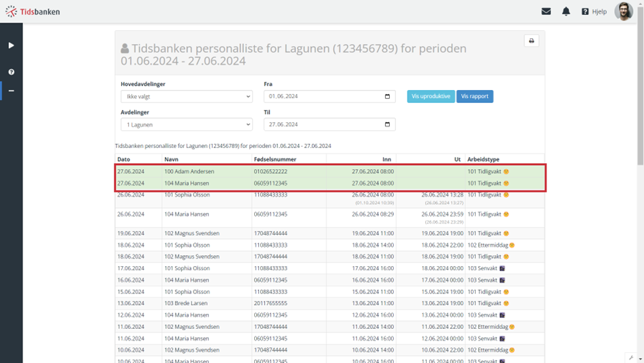This screenshot has width=644, height=363.
Task: Click Navn column header
Action: tap(171, 160)
